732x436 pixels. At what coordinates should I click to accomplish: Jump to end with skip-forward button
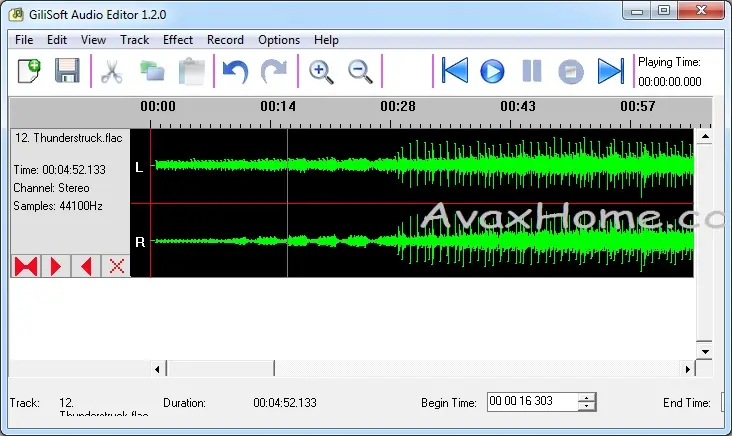click(611, 71)
